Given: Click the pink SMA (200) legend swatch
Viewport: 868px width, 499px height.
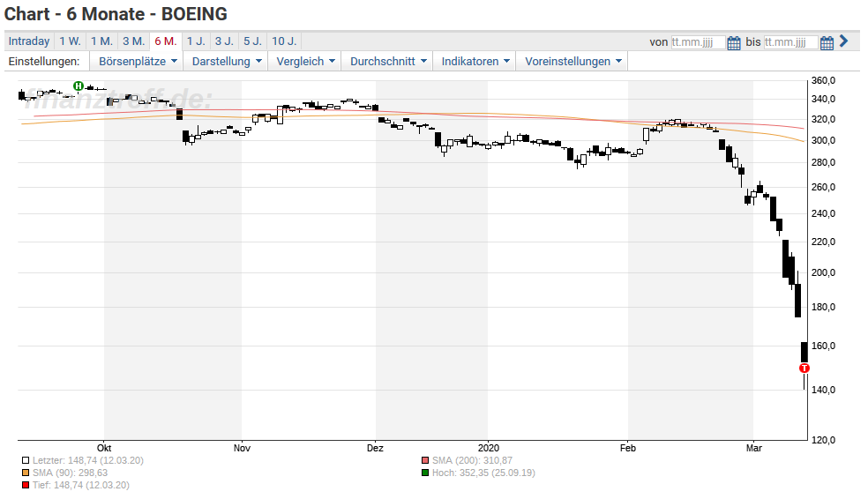Looking at the screenshot, I should (425, 460).
